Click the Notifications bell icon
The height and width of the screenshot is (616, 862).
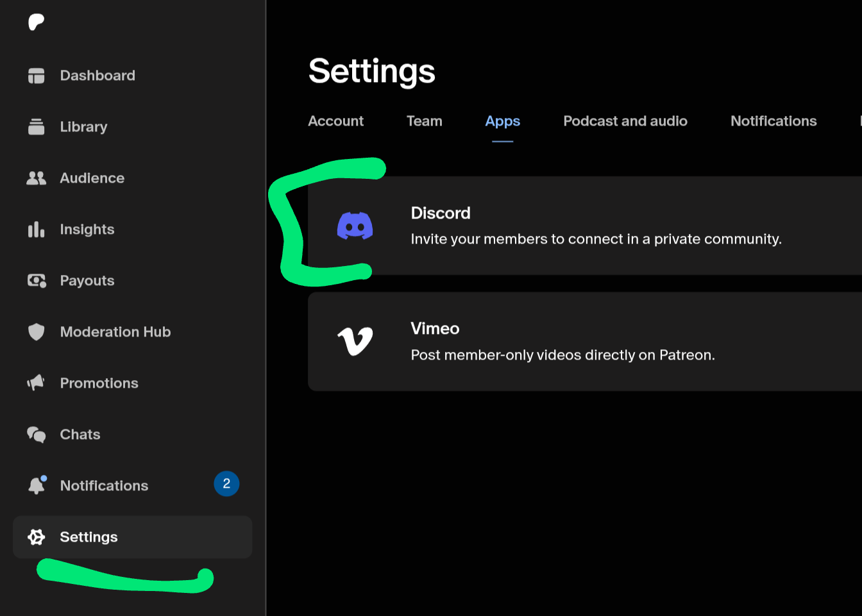(x=37, y=485)
